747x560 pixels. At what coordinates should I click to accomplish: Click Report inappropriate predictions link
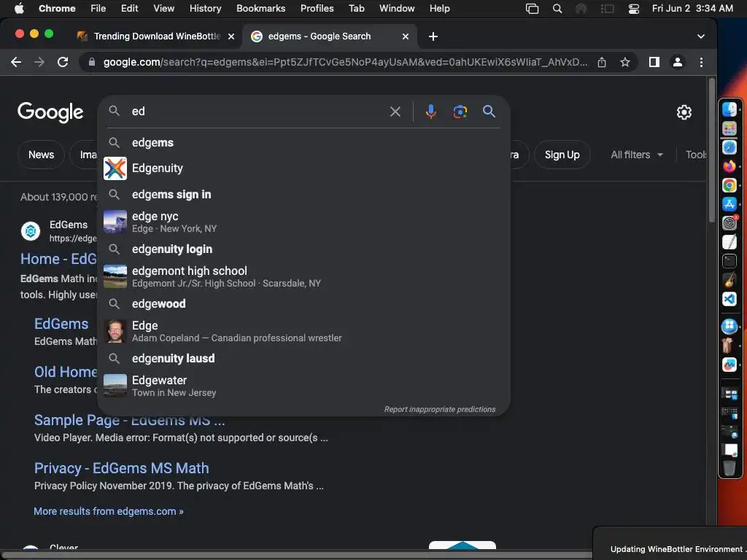[440, 409]
